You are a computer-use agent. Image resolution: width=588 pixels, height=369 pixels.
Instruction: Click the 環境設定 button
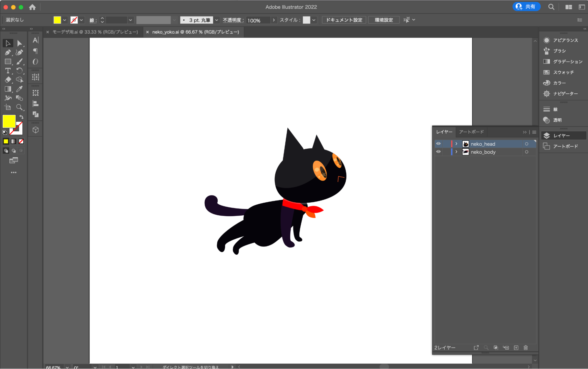click(x=384, y=20)
